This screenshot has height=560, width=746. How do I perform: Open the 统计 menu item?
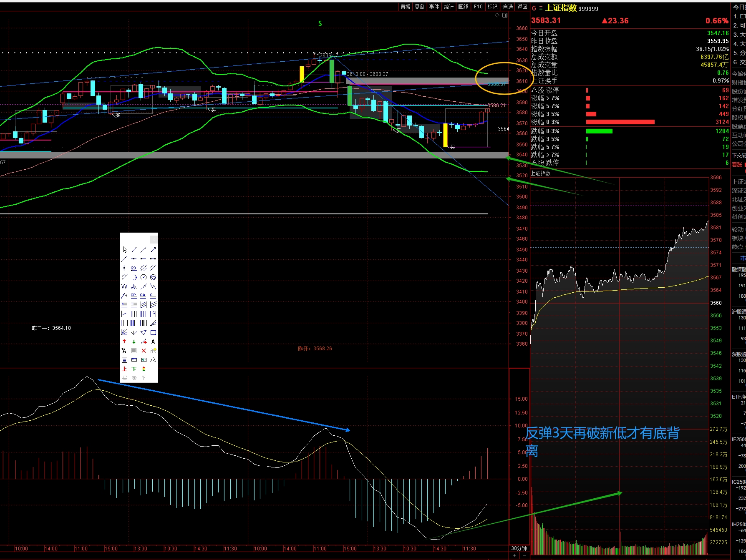(x=449, y=7)
